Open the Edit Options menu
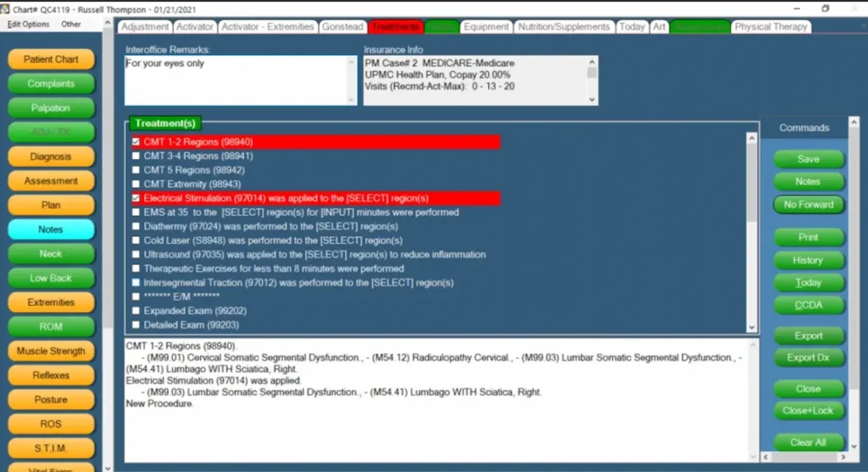868x472 pixels. (x=28, y=25)
